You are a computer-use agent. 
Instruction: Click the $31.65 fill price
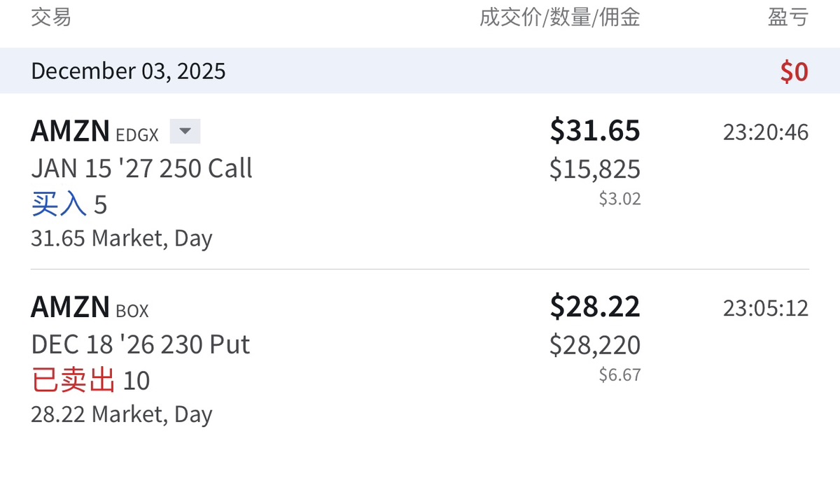[595, 131]
